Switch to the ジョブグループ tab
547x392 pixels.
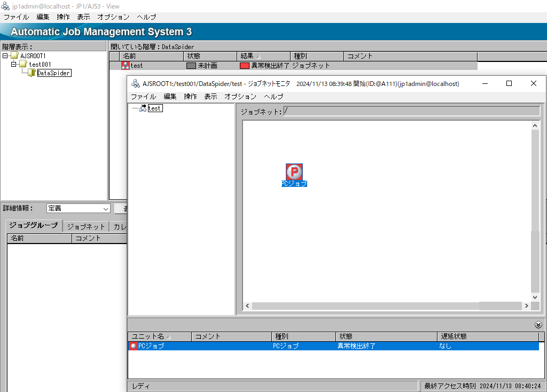click(x=34, y=226)
